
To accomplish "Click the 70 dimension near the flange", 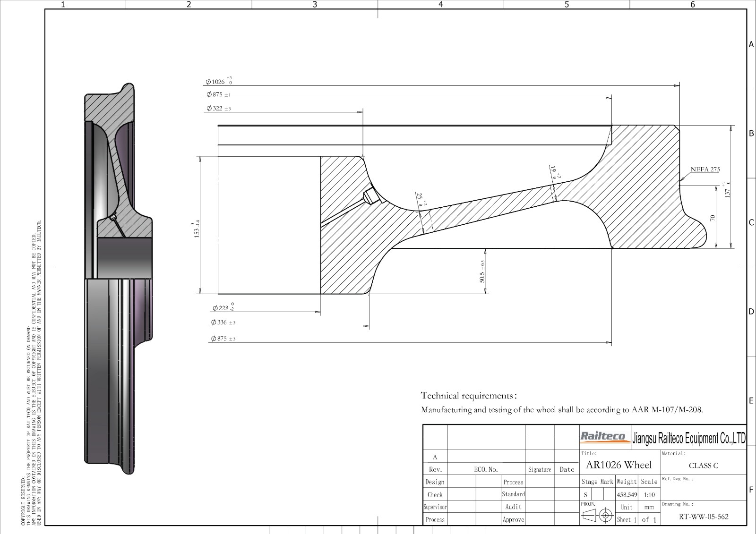I will 713,218.
